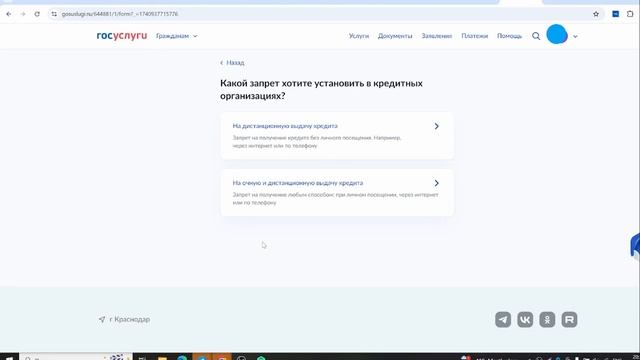The height and width of the screenshot is (360, 640).
Task: Open the Odnoklassniki social icon
Action: click(547, 320)
